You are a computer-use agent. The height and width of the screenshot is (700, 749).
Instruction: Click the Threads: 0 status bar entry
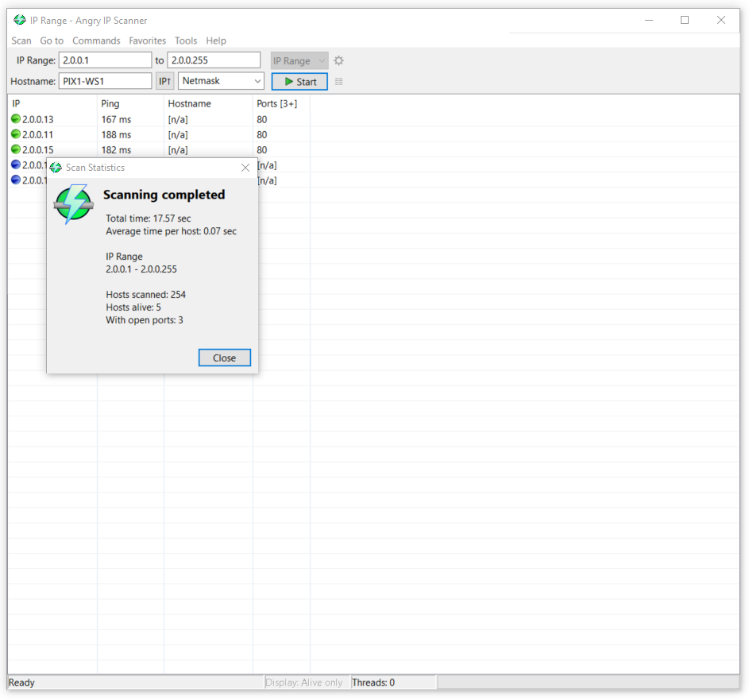[x=373, y=683]
